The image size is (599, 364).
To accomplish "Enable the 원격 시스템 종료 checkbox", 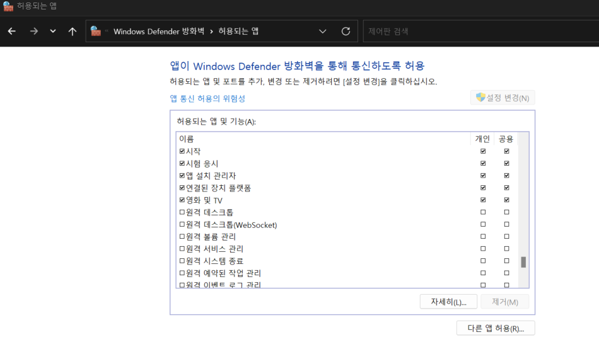I will click(182, 261).
